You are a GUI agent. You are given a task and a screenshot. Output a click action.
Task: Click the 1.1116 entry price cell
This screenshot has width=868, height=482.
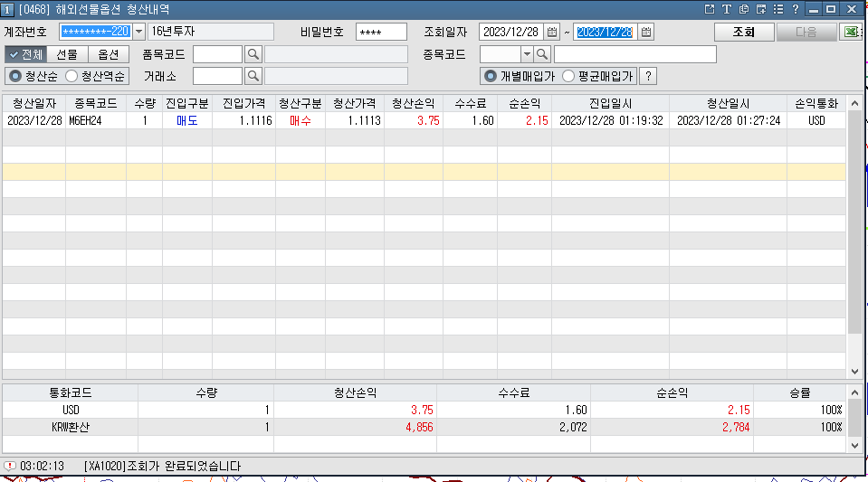(243, 120)
